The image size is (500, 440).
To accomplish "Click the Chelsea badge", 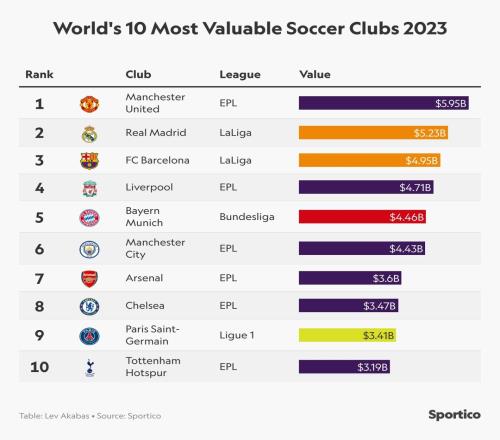I will click(89, 306).
